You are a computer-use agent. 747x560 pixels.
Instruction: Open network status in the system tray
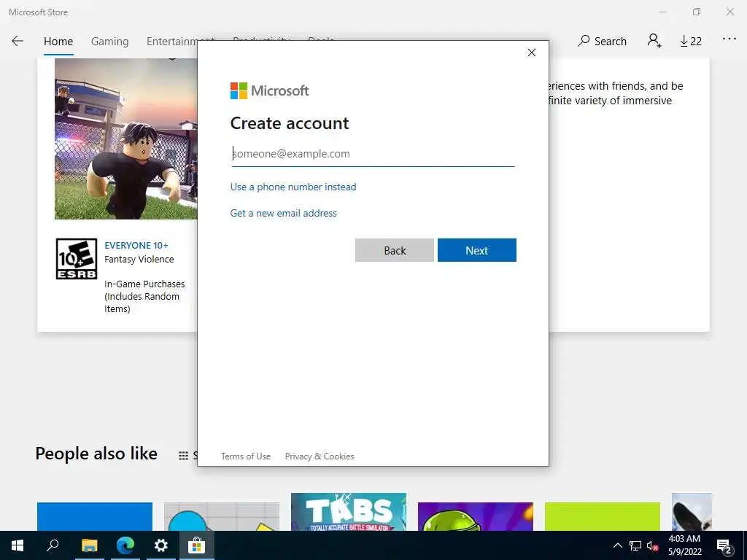pyautogui.click(x=635, y=545)
